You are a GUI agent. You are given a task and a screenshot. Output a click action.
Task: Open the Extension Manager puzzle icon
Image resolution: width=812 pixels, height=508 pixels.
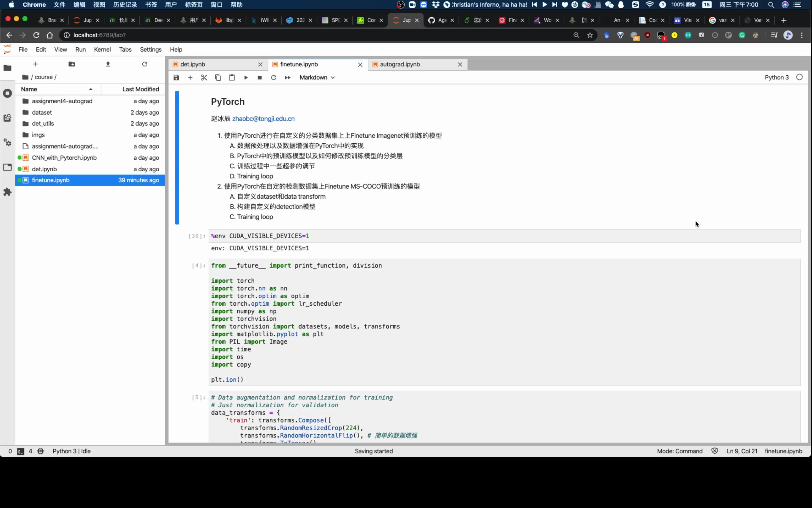(7, 192)
